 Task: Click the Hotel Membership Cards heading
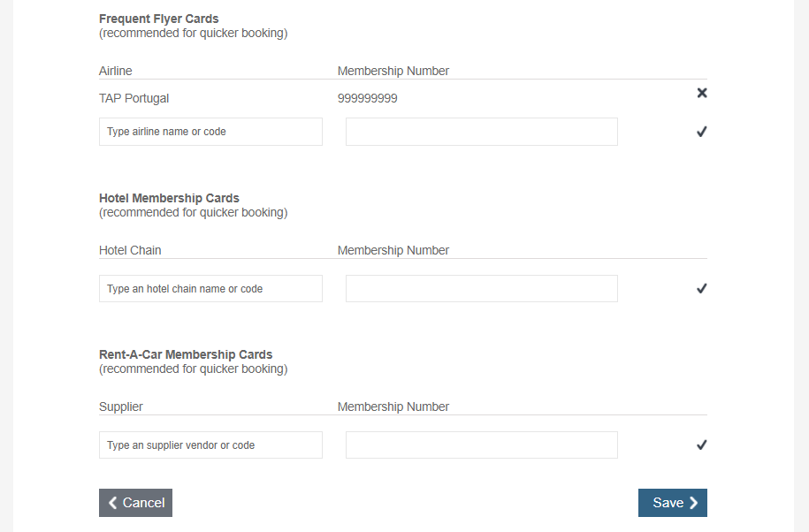point(169,198)
